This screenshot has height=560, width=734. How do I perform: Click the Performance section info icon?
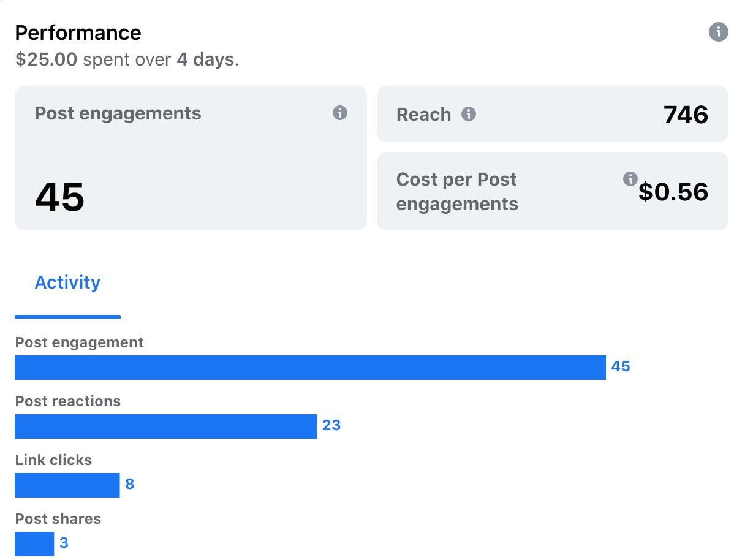pos(718,32)
